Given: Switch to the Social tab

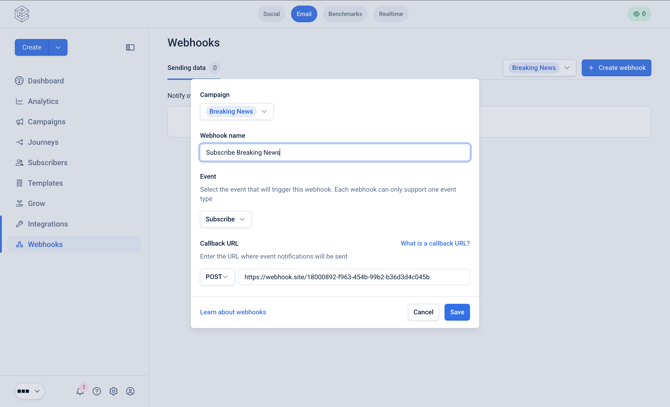Looking at the screenshot, I should [x=271, y=14].
